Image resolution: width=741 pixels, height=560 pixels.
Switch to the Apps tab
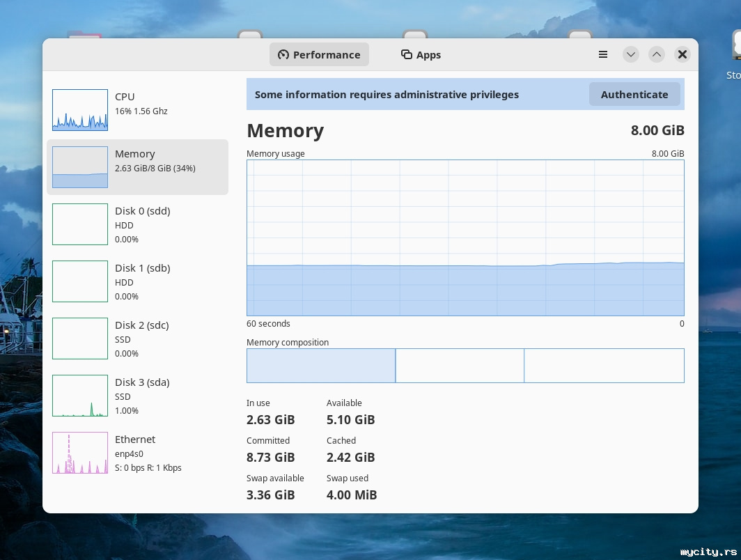tap(421, 54)
